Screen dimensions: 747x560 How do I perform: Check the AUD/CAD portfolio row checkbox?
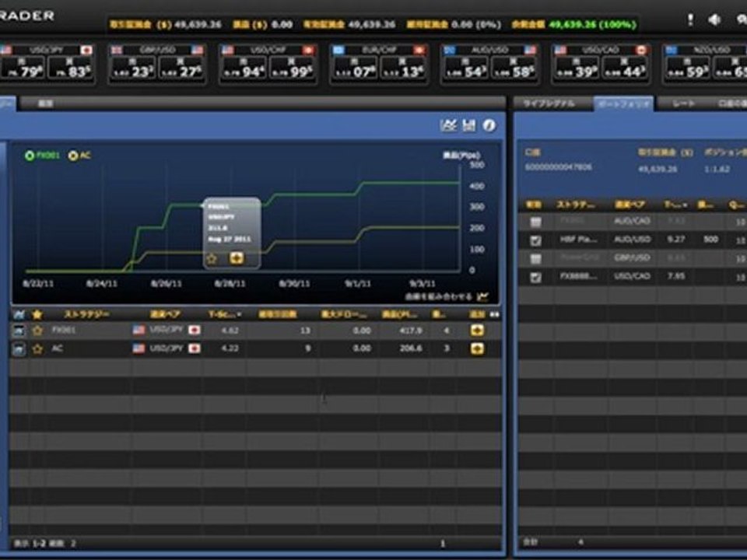pos(535,222)
